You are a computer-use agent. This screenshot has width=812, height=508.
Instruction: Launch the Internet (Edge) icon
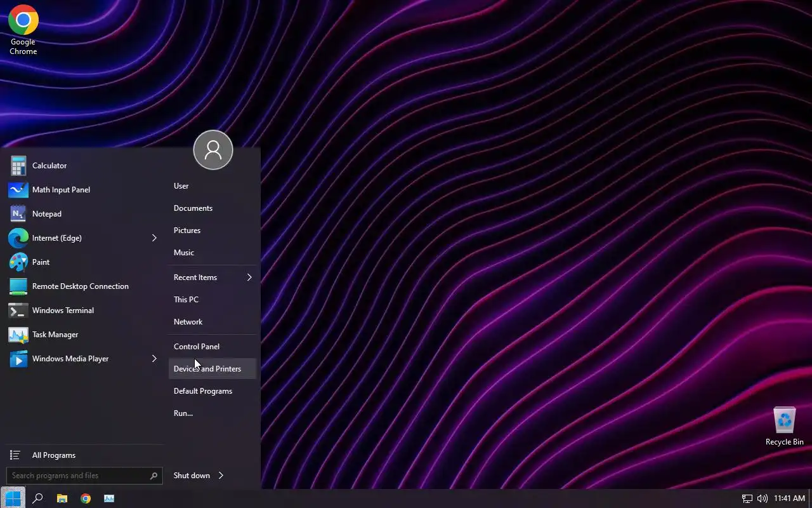pyautogui.click(x=18, y=238)
